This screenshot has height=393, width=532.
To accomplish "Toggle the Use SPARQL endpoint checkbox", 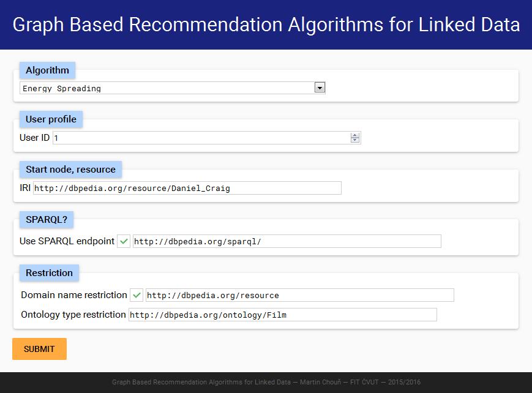I will (124, 241).
